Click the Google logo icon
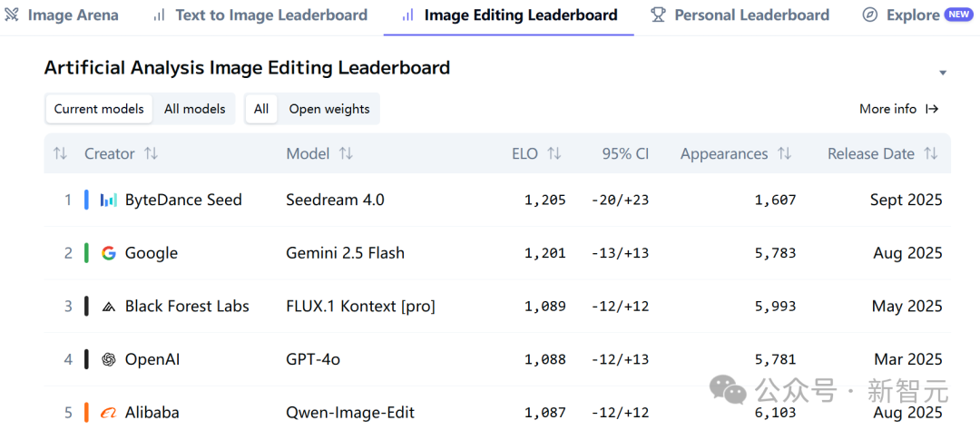Viewport: 980px width, 430px height. (x=109, y=253)
